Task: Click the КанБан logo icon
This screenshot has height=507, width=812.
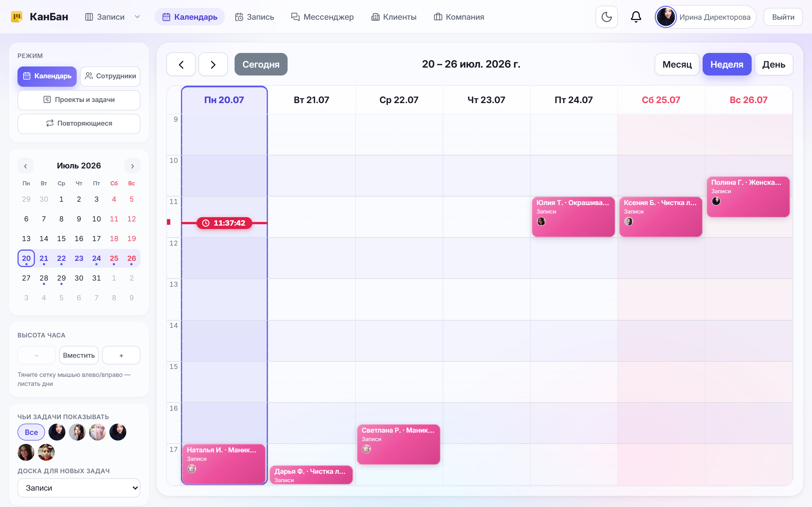Action: click(16, 17)
